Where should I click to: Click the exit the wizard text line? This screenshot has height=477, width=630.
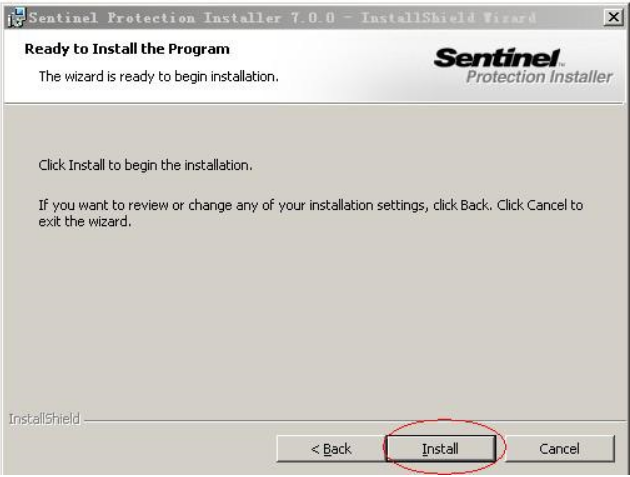coord(85,221)
